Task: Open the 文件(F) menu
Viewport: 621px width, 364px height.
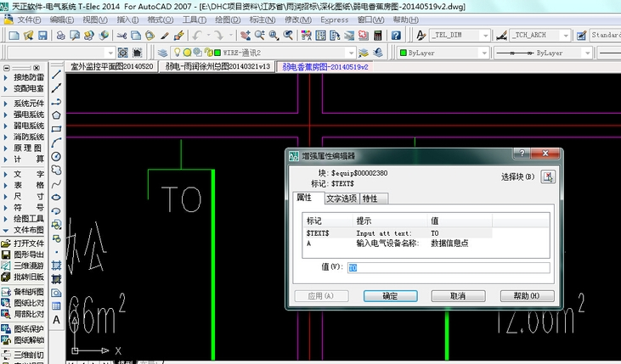Action: 29,20
